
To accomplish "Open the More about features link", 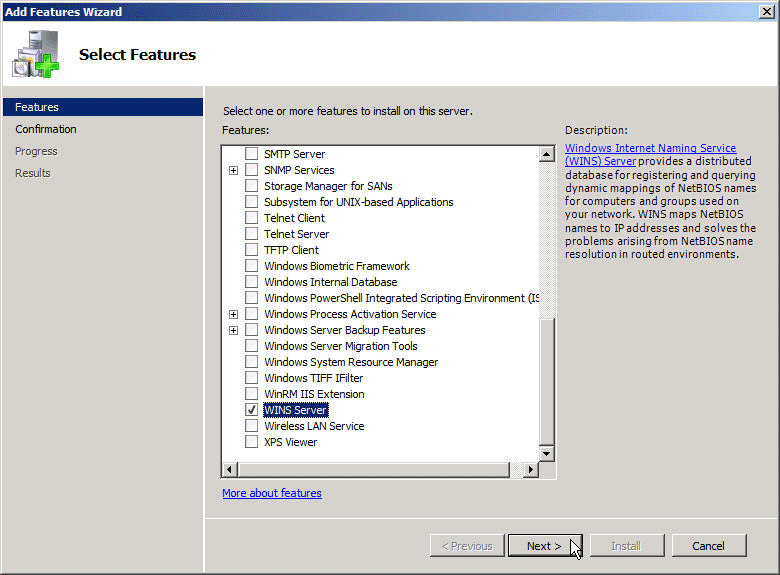I will [x=272, y=493].
